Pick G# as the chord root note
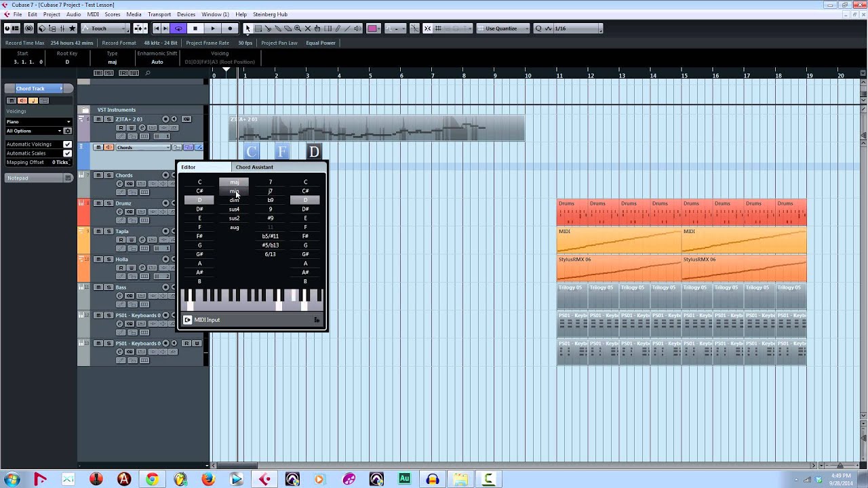 point(199,254)
